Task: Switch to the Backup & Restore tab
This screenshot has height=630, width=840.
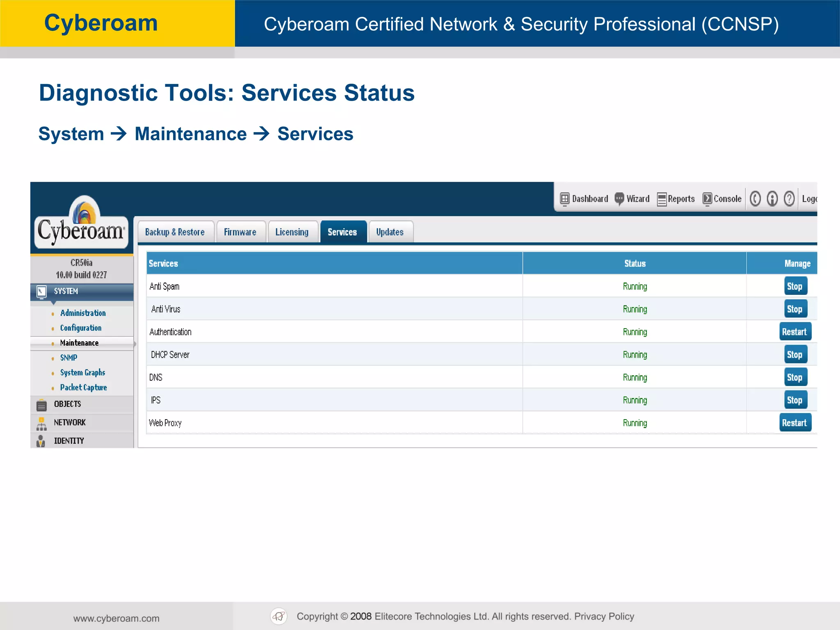Action: (176, 232)
